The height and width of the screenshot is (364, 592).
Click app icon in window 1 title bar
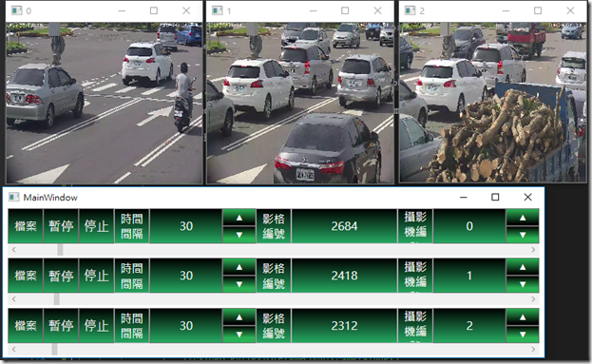[217, 10]
